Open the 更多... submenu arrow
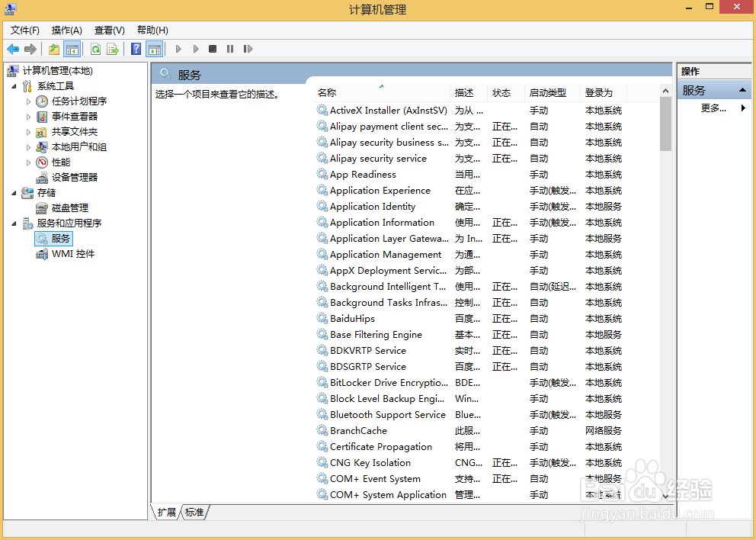 (743, 108)
